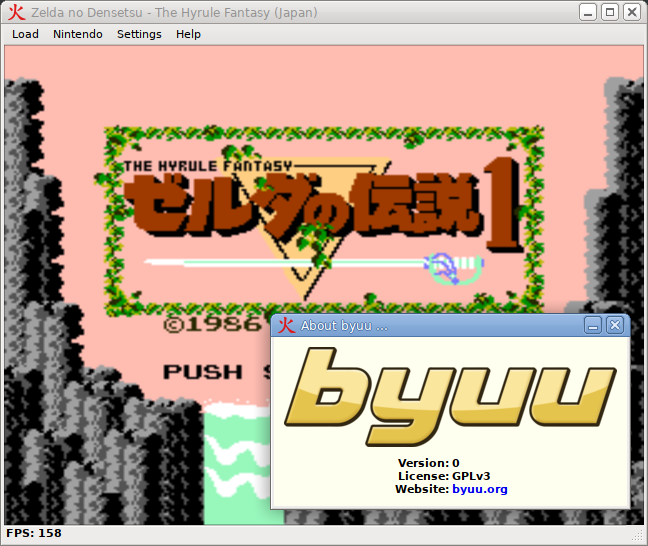648x546 pixels.
Task: Minimize the main emulator window
Action: point(588,12)
